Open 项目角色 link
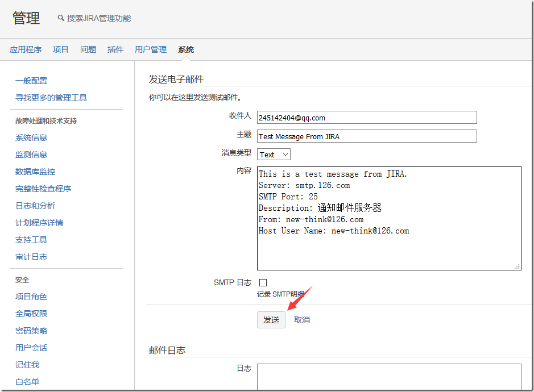534x392 pixels. pos(31,297)
